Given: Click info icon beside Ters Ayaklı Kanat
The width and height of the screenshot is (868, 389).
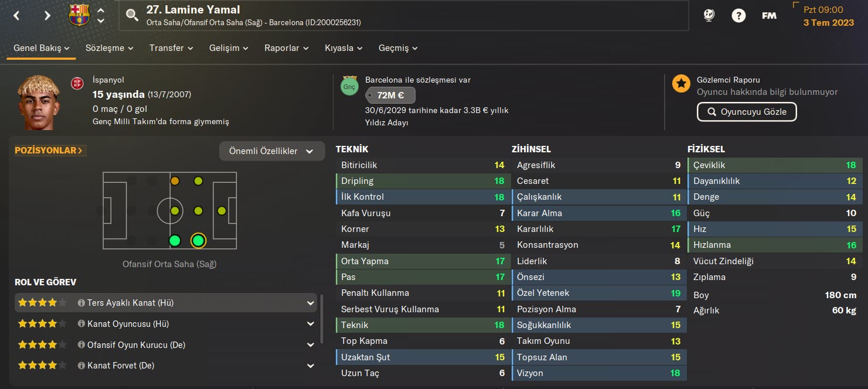Looking at the screenshot, I should point(81,303).
